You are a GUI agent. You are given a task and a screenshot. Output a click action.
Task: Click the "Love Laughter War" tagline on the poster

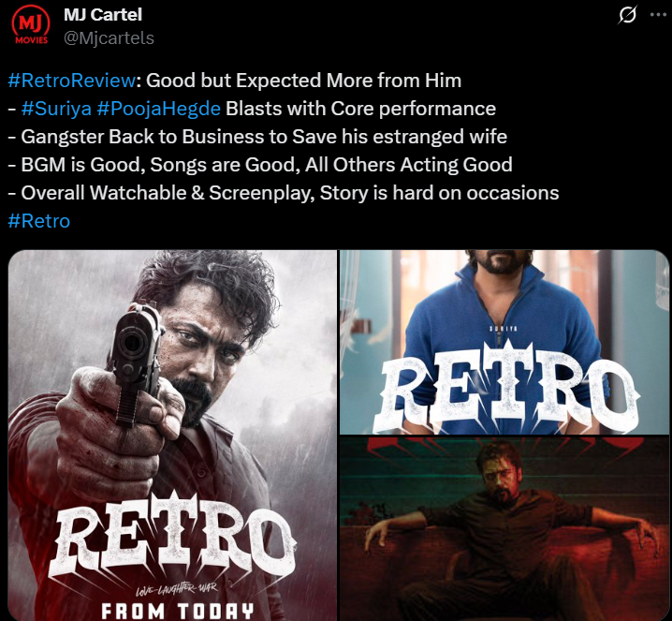(x=177, y=589)
